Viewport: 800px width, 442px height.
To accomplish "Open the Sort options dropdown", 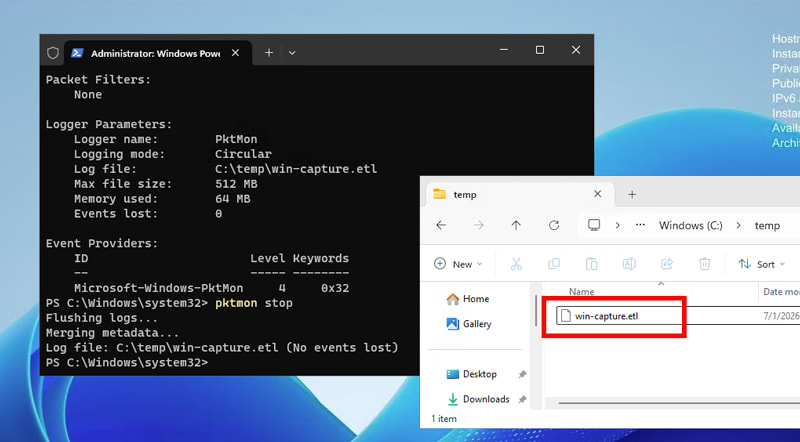I will pyautogui.click(x=762, y=264).
